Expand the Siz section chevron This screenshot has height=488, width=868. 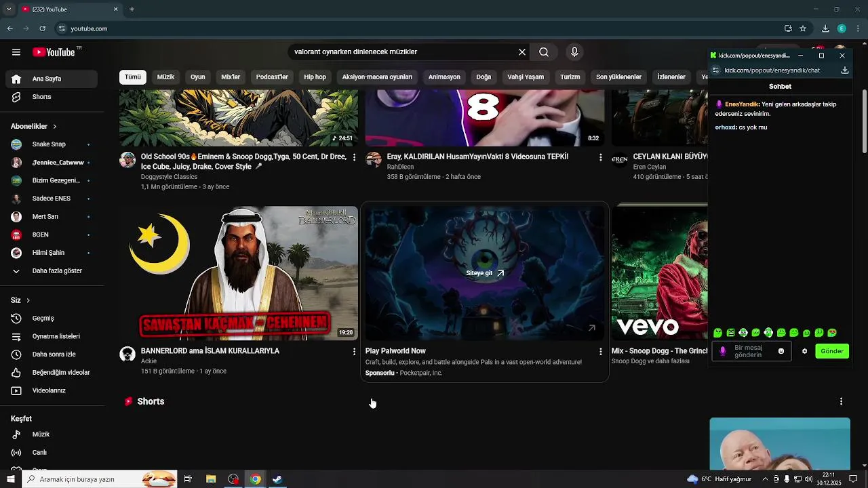(28, 300)
